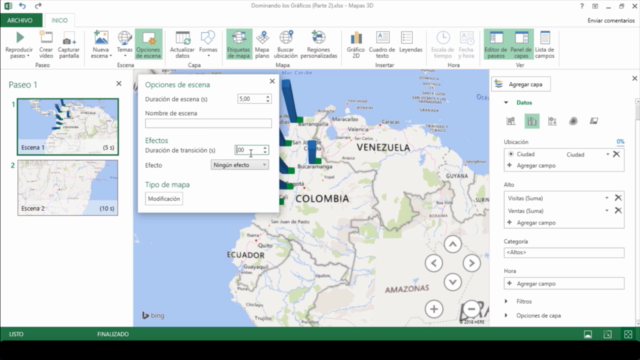Close the Paseo 1 tour editor pane

[119, 84]
